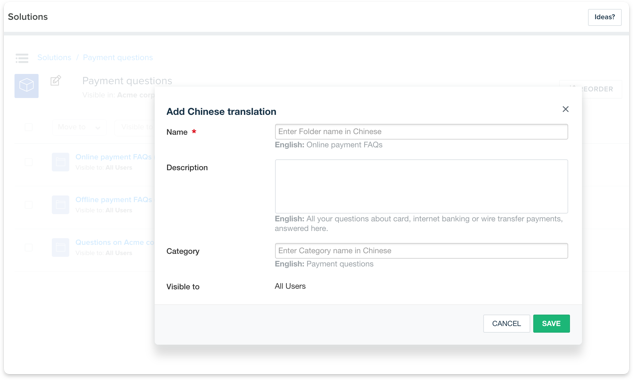Click the 'Add Chinese translation' dialog title
Image resolution: width=633 pixels, height=380 pixels.
pyautogui.click(x=221, y=111)
